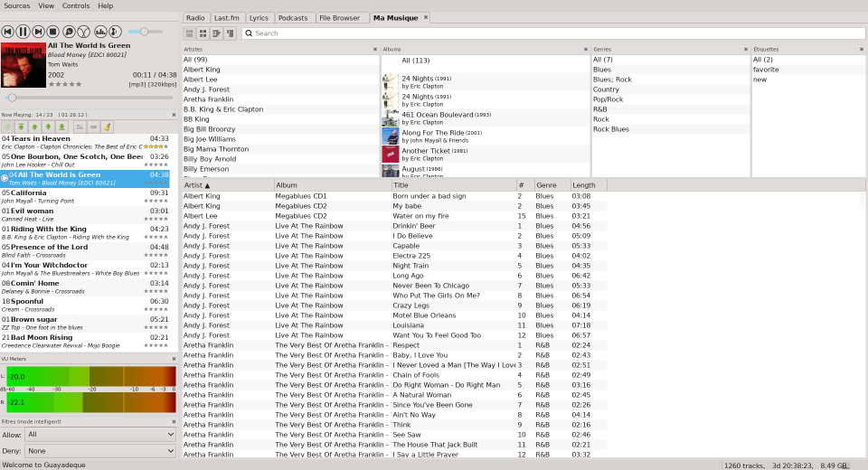Viewport: 868px width, 470px height.
Task: Sort tracks by the Length column header
Action: [588, 185]
